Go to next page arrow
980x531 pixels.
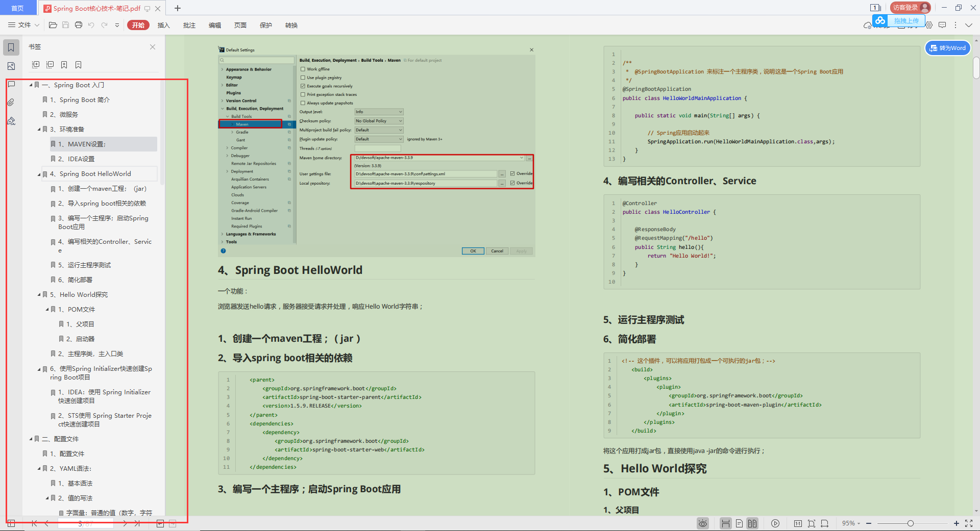click(125, 523)
